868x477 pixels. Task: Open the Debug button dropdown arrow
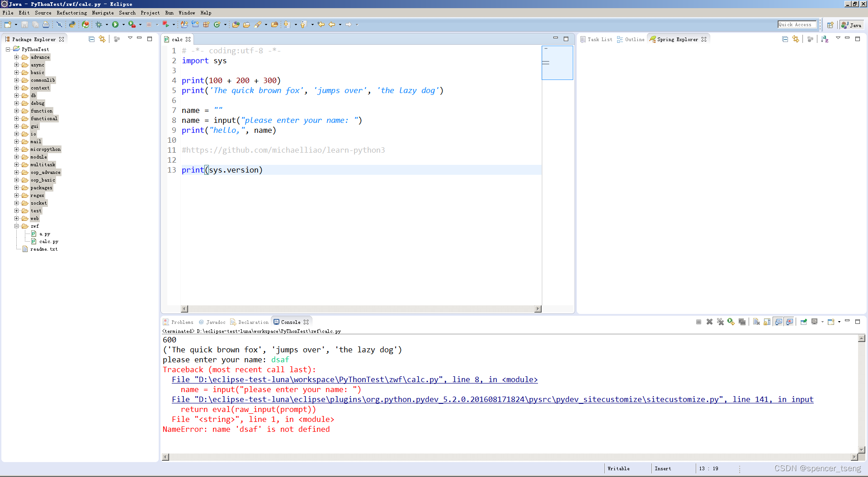click(107, 25)
